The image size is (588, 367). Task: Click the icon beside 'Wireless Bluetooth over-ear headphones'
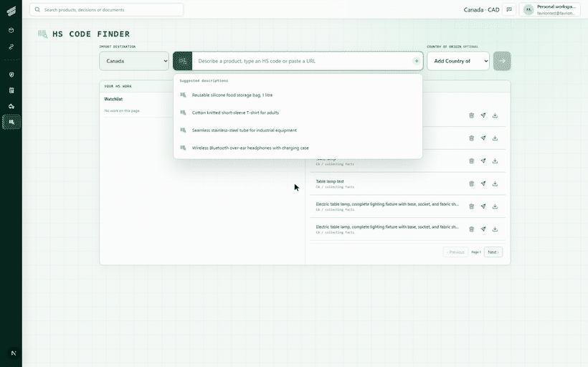click(183, 148)
